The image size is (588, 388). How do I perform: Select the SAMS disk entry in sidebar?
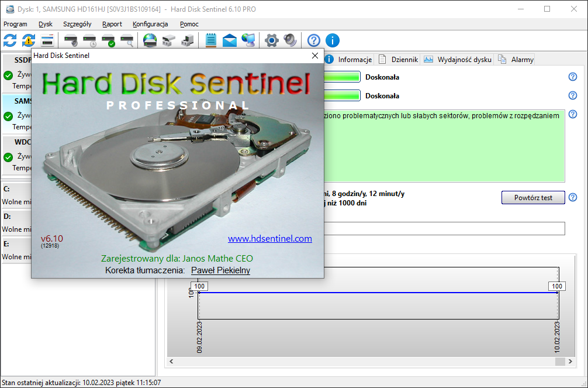click(18, 114)
